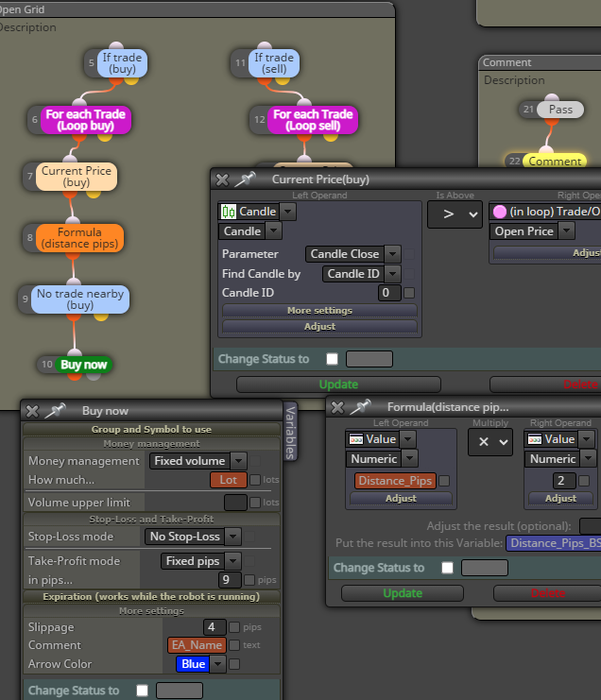
Task: Click the candle icon in Left Operand
Action: pos(228,212)
